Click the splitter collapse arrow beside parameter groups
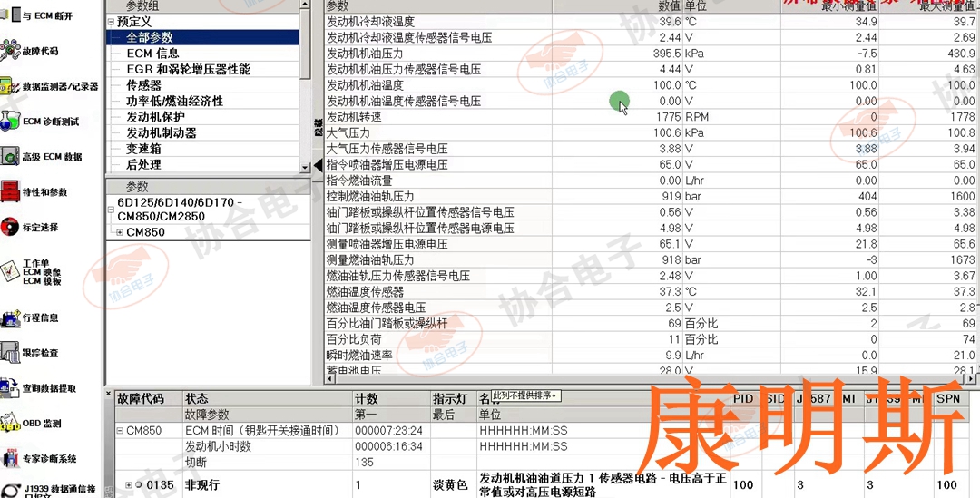Viewport: 980px width, 498px height. (x=318, y=165)
